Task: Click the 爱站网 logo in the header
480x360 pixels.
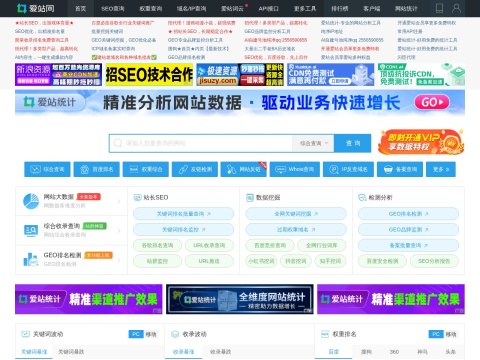Action: coord(36,8)
